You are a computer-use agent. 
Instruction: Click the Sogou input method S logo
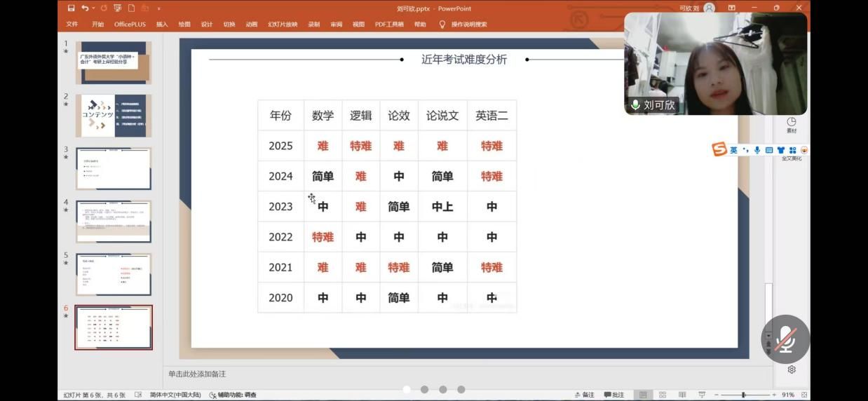coord(719,149)
